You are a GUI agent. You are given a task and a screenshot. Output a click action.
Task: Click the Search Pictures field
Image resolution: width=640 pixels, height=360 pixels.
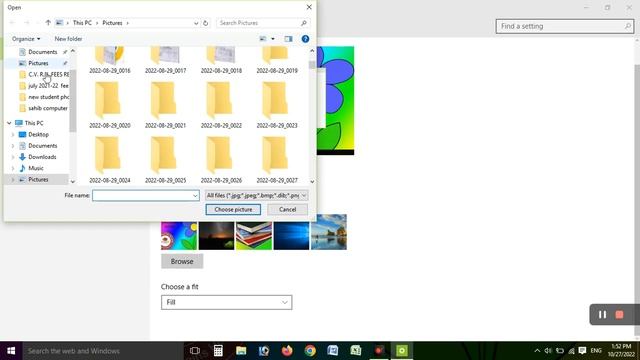(263, 23)
